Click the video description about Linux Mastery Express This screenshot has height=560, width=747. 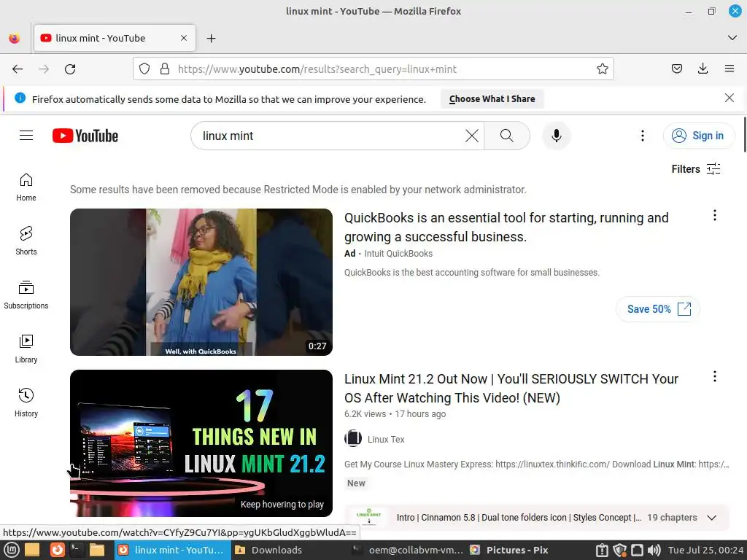[536, 464]
